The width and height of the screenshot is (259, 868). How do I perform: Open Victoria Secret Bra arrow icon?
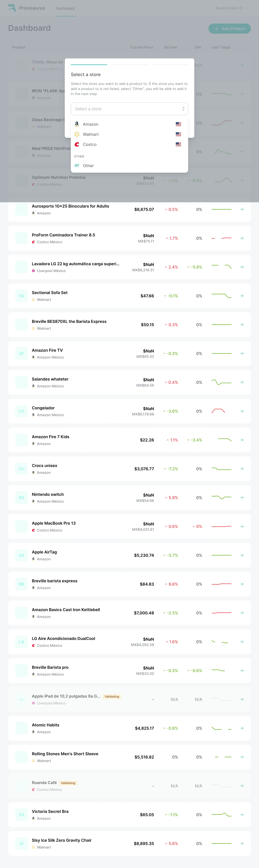242,815
